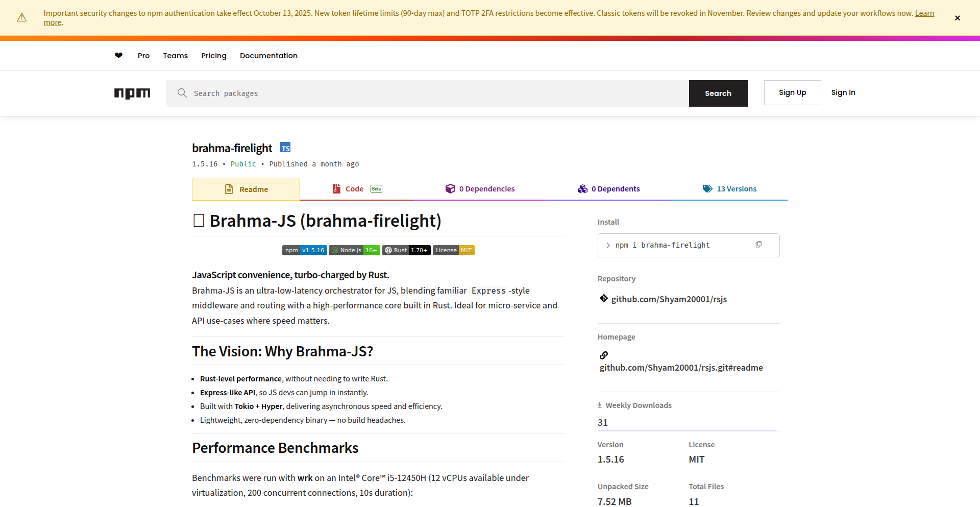Open the Sign In link
Viewport: 980px width, 507px height.
click(843, 92)
